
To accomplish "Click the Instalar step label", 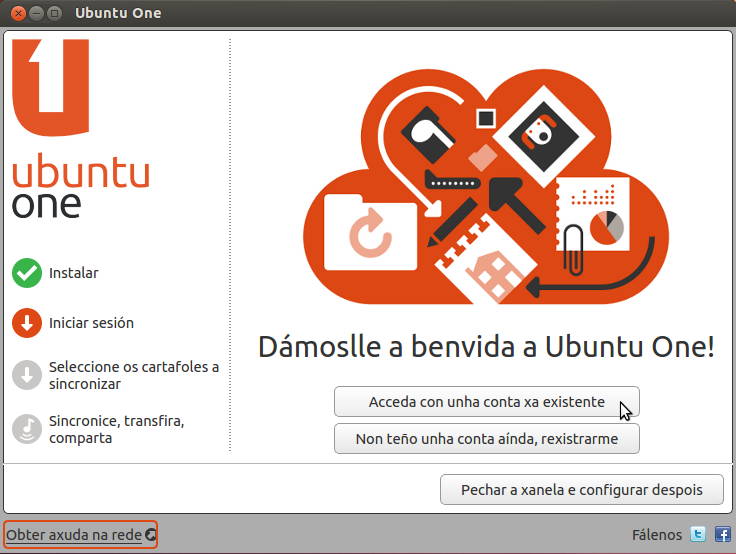I will (x=74, y=273).
